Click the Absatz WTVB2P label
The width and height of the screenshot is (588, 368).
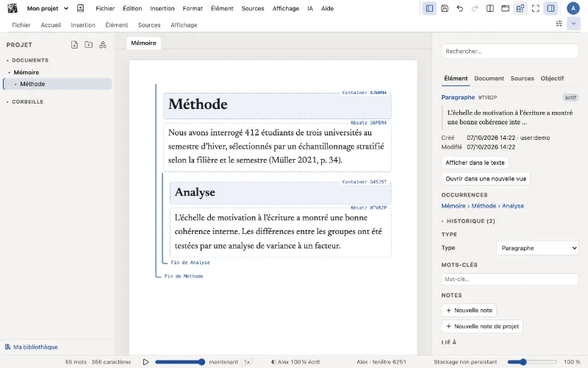(x=368, y=208)
